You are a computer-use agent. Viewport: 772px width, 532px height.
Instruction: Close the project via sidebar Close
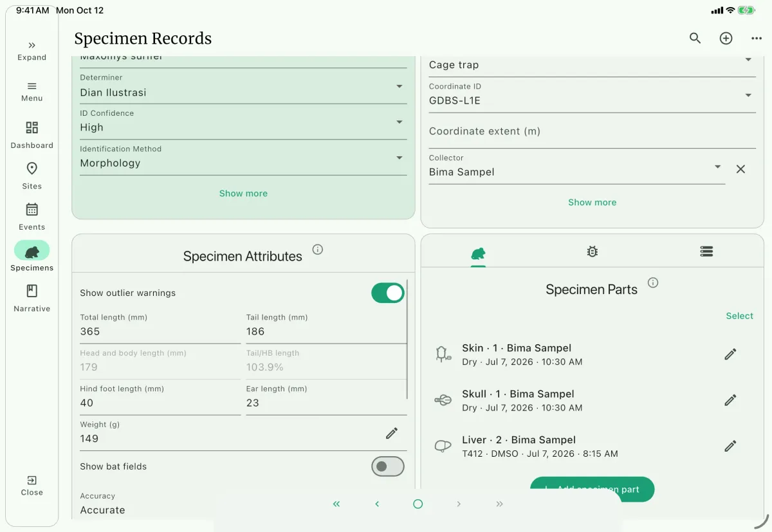point(32,486)
